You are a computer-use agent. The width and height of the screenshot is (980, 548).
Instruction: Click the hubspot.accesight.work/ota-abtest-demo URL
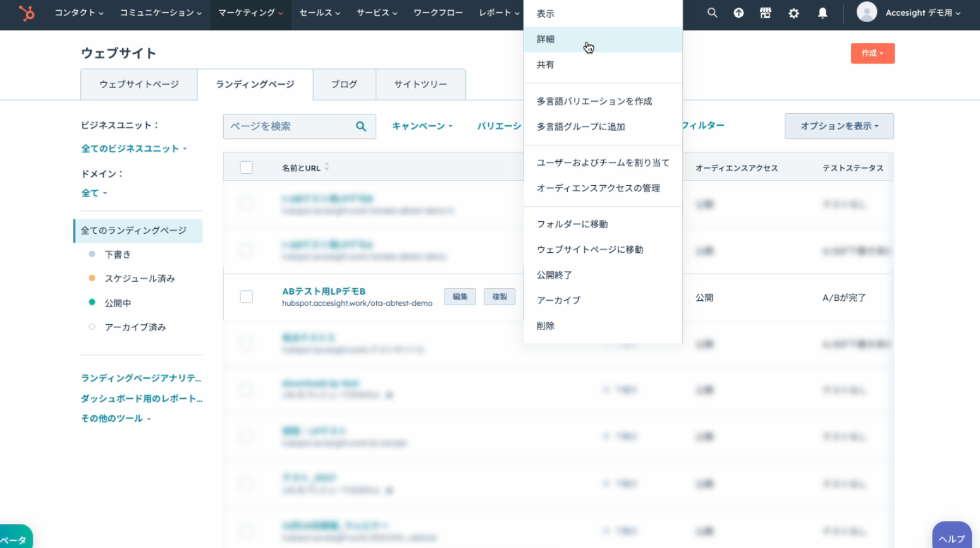pos(357,303)
